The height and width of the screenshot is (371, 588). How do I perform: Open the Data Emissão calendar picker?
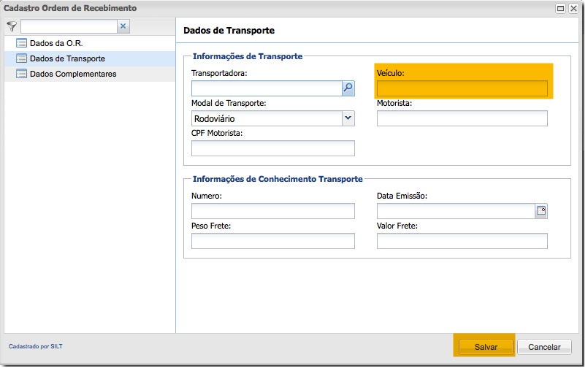tap(541, 211)
